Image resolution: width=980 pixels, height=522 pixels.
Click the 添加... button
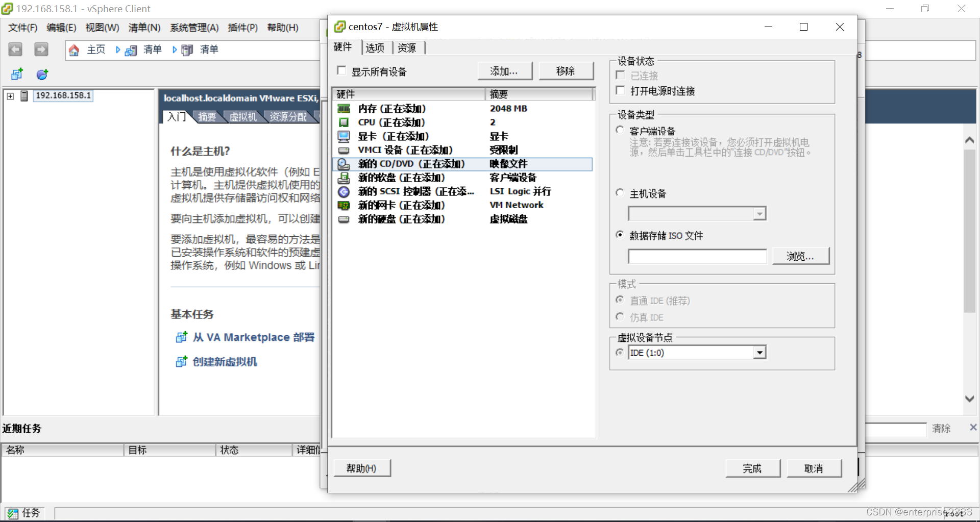point(505,71)
